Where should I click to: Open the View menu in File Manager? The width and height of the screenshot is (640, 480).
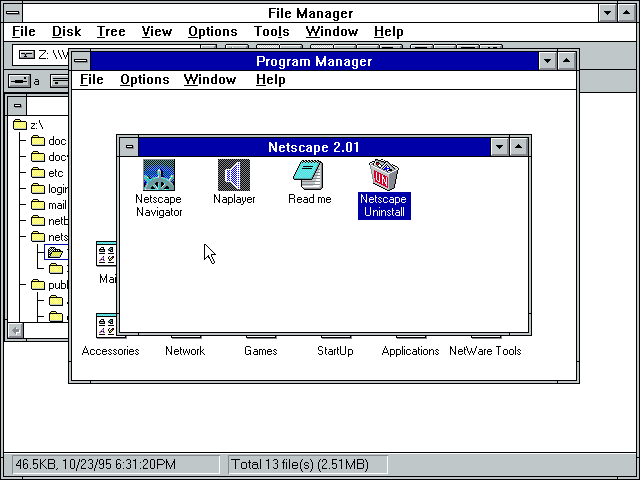(156, 31)
